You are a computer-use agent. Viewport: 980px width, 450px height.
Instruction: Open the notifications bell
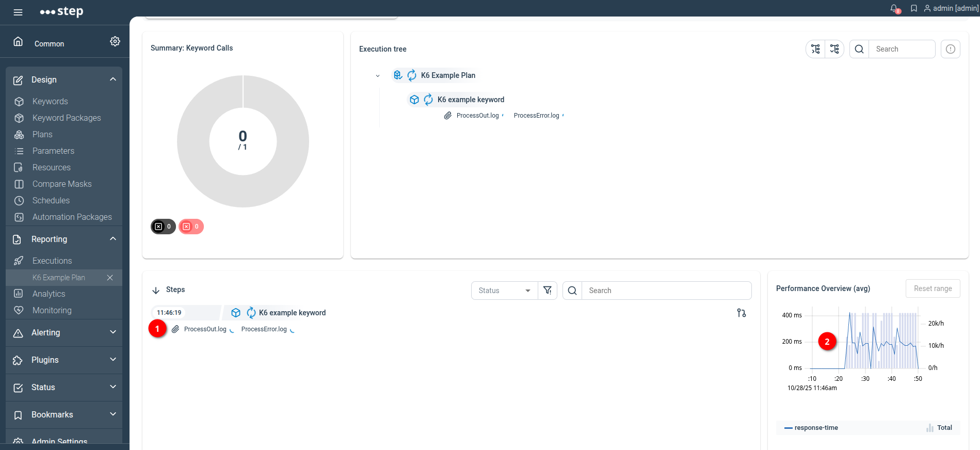tap(895, 8)
